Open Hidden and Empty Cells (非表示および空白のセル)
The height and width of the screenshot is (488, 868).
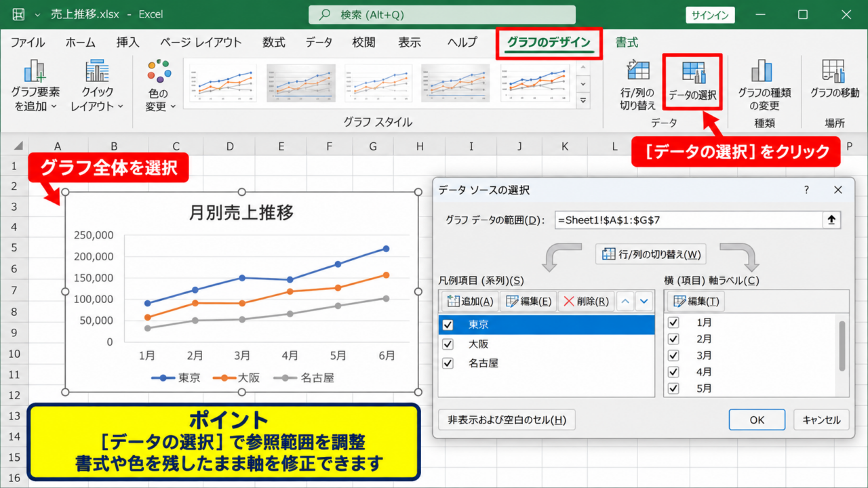pyautogui.click(x=507, y=420)
